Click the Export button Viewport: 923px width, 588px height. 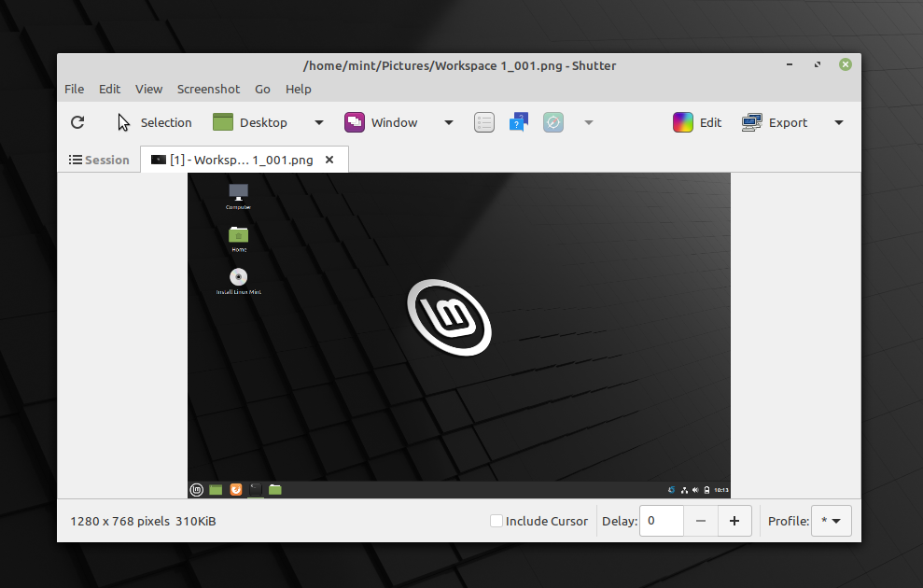point(774,122)
